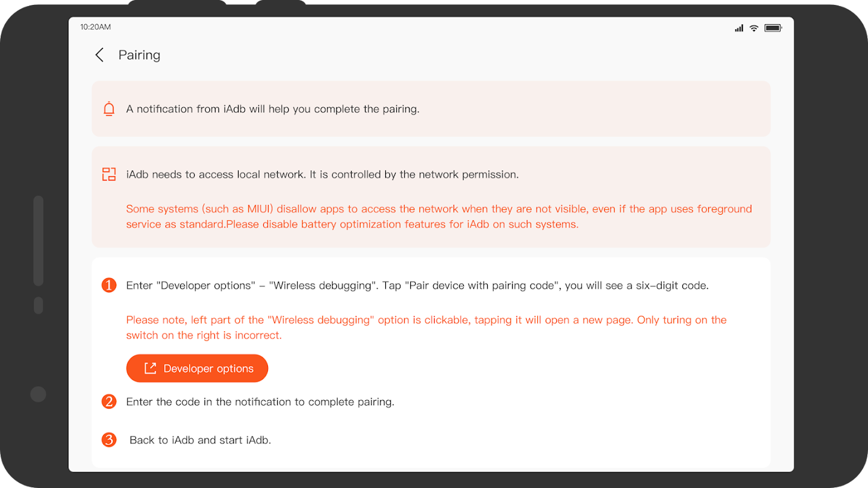Click the local network permission message
The image size is (868, 488).
tap(322, 174)
